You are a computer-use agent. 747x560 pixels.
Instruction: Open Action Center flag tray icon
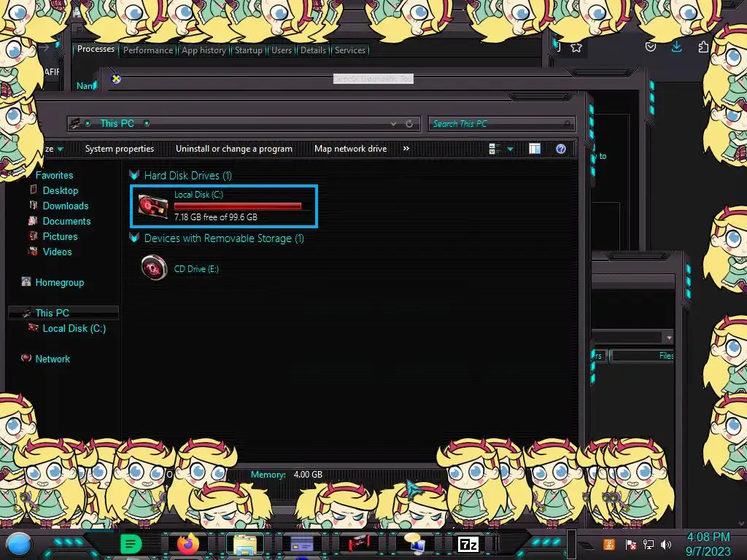click(x=630, y=544)
